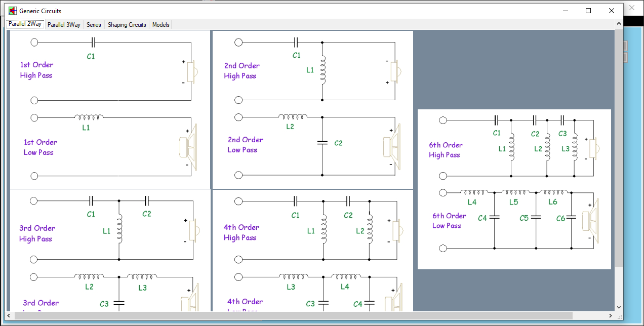
Task: Click the 1st Order High Pass label
Action: click(x=36, y=70)
